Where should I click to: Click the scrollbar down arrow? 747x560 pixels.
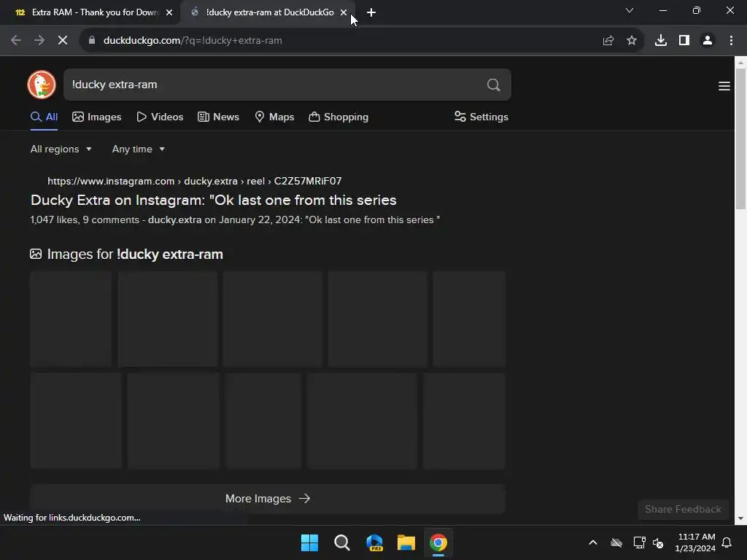(740, 519)
